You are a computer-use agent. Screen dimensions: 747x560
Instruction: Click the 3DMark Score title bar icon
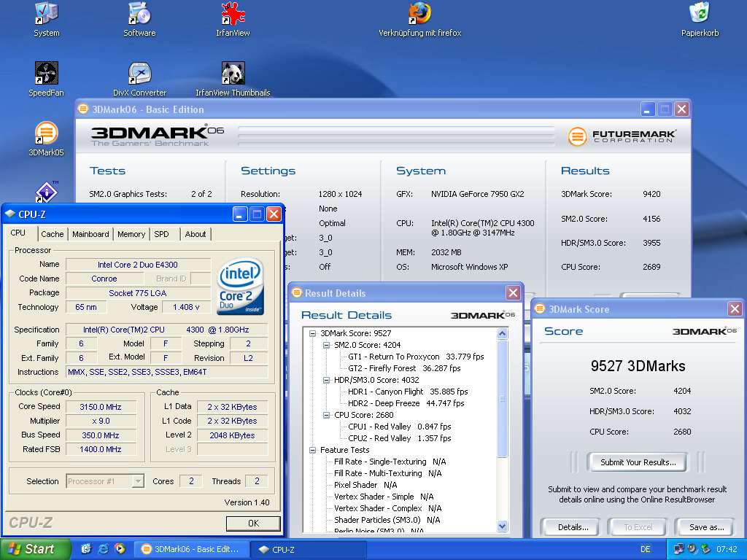coord(540,308)
